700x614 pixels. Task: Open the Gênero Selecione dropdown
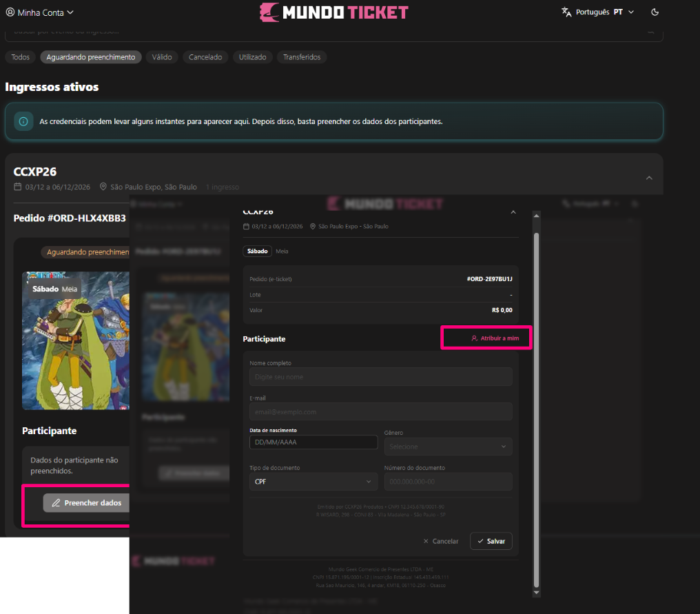(x=449, y=447)
